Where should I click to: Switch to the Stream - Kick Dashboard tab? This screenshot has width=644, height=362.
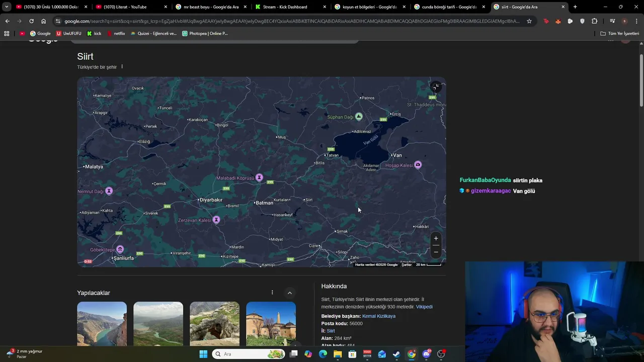click(290, 7)
